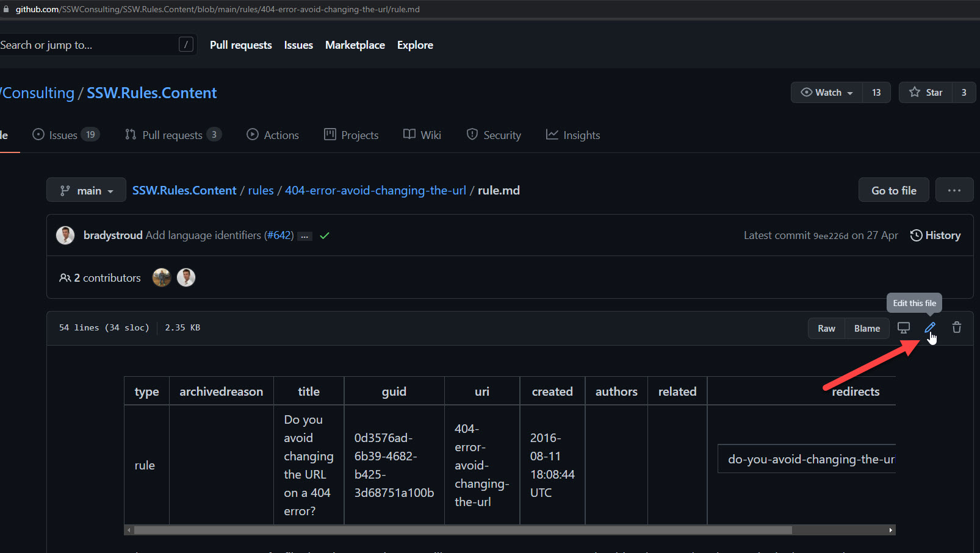980x553 pixels.
Task: Expand the commit message ellipsis button
Action: pos(304,236)
